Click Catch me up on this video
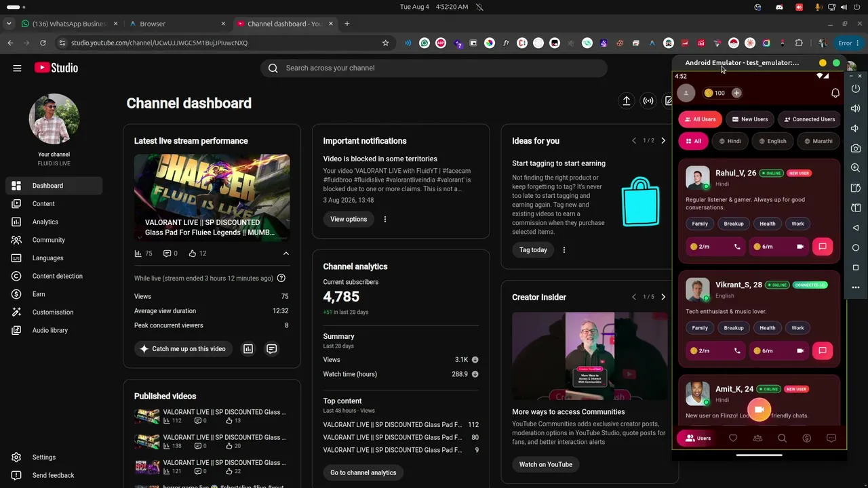The height and width of the screenshot is (488, 868). coord(182,349)
